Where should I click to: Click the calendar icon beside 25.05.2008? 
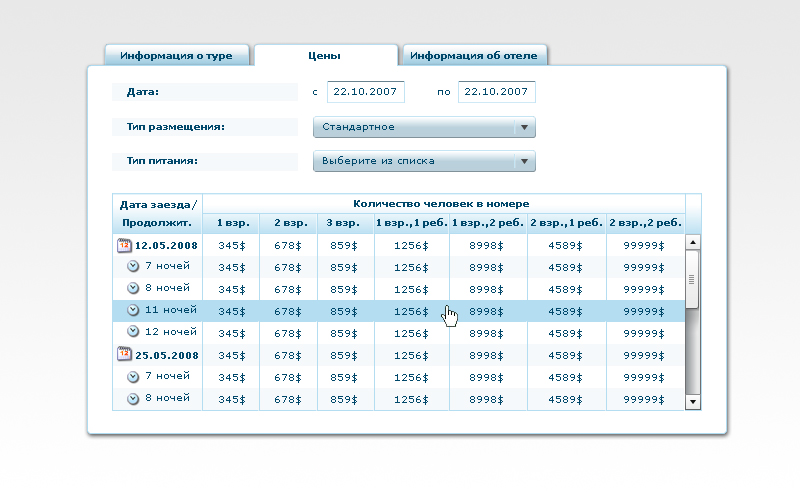tap(124, 354)
